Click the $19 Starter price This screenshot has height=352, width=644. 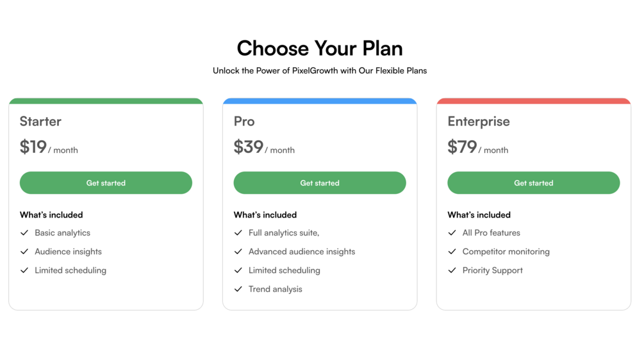[x=33, y=147]
